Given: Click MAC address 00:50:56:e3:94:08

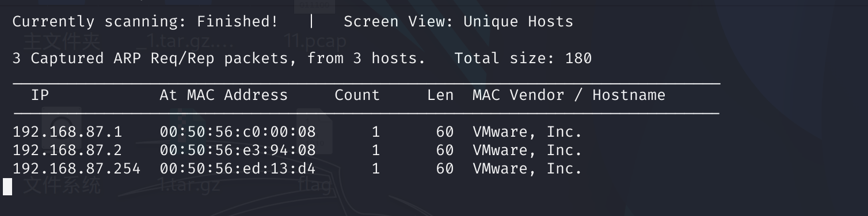Looking at the screenshot, I should pyautogui.click(x=238, y=151).
